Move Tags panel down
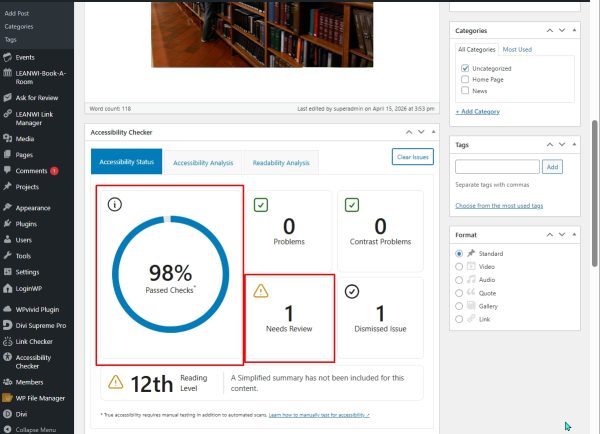The height and width of the screenshot is (434, 600). [562, 145]
